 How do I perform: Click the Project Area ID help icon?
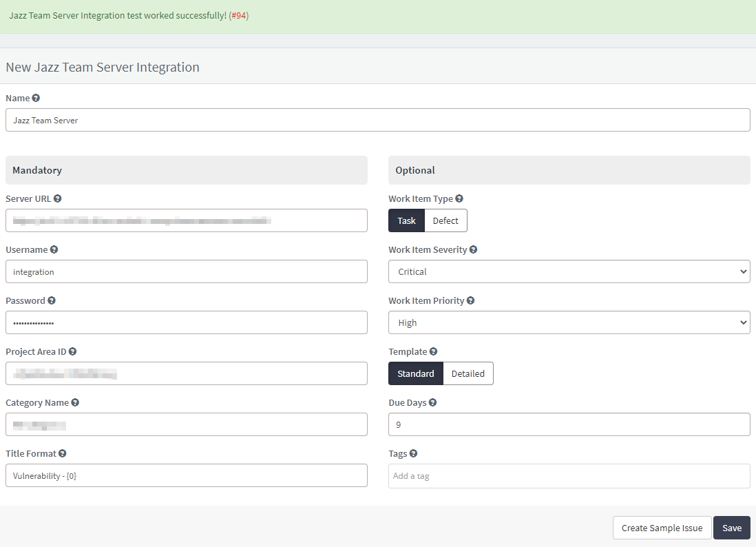point(72,351)
